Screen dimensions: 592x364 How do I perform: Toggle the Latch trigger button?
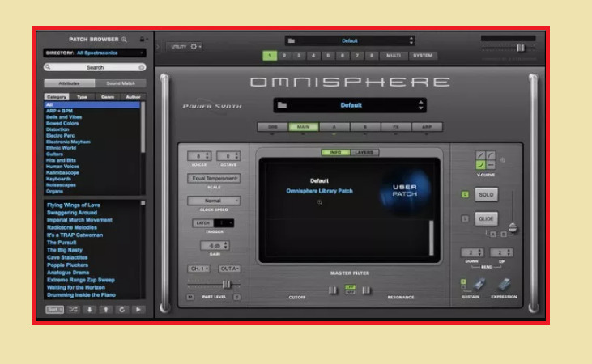tap(202, 223)
